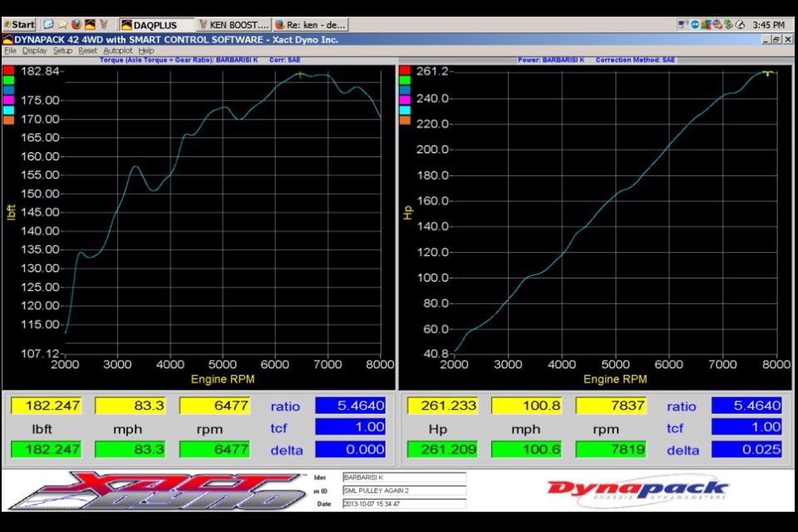This screenshot has width=798, height=532.
Task: Click the red shield tray icon
Action: click(x=717, y=24)
